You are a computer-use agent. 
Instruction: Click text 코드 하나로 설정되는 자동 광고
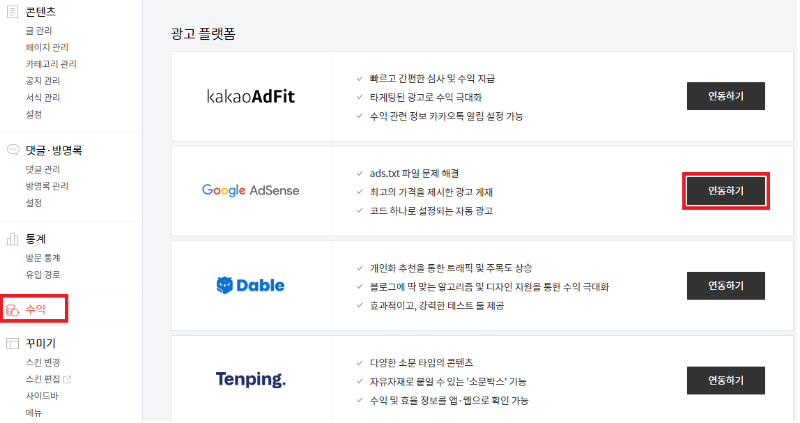coord(431,211)
